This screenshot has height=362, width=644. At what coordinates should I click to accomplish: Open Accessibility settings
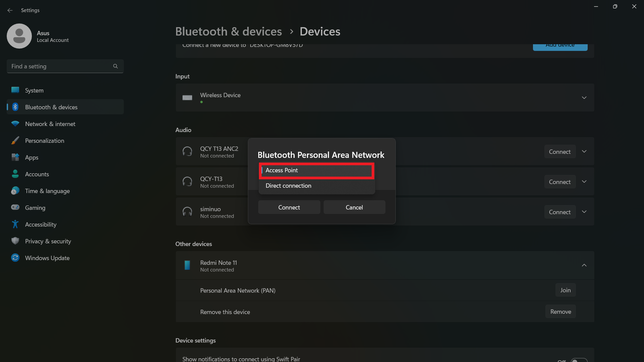pos(65,224)
